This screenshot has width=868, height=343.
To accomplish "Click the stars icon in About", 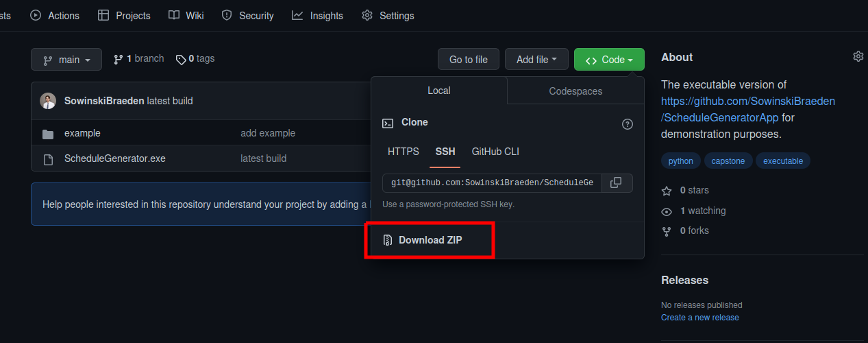I will point(667,191).
